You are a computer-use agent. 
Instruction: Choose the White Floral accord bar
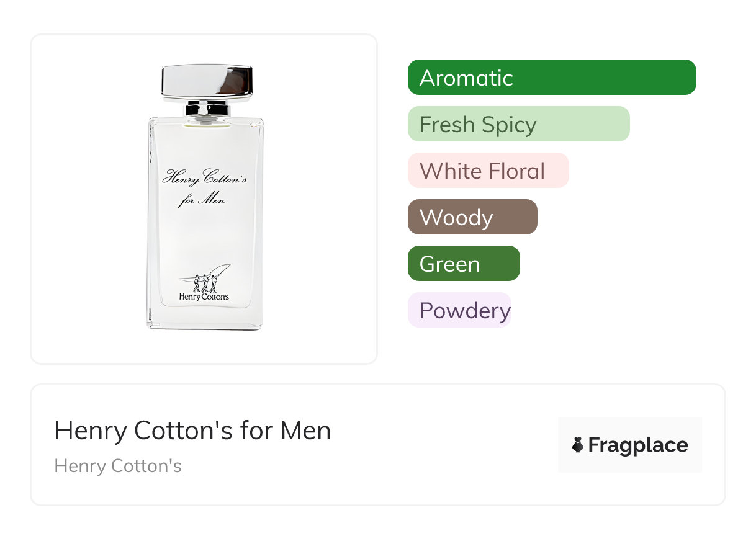488,171
